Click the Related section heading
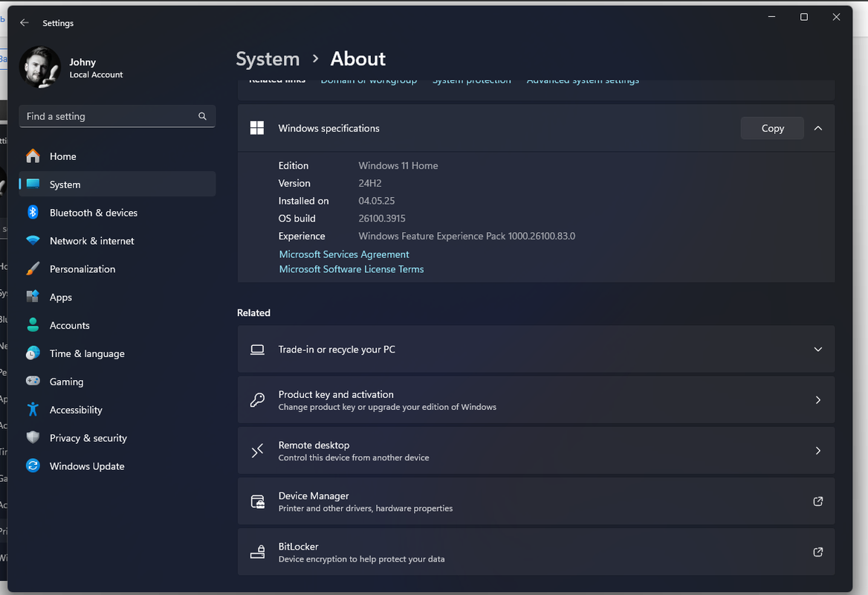Image resolution: width=868 pixels, height=595 pixels. 253,312
